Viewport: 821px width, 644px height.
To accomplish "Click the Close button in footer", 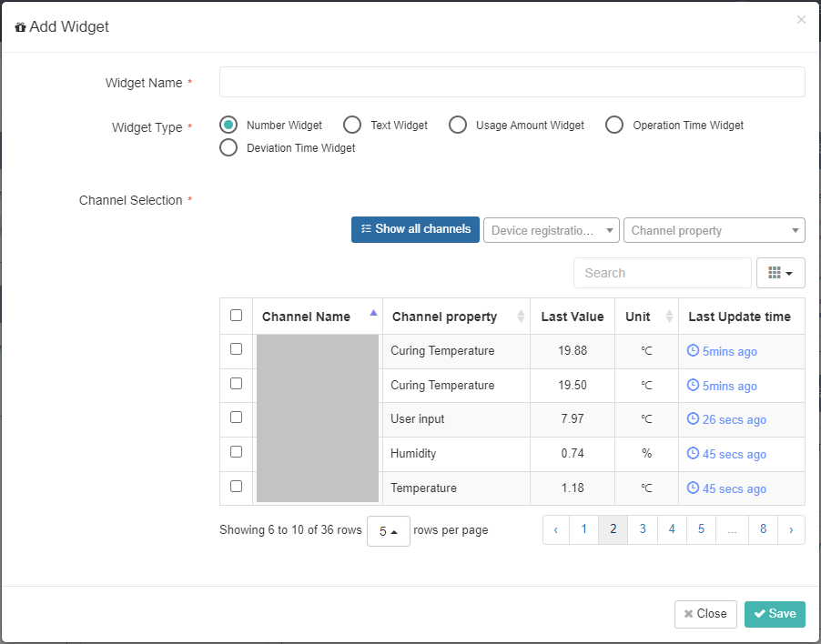I will click(705, 614).
